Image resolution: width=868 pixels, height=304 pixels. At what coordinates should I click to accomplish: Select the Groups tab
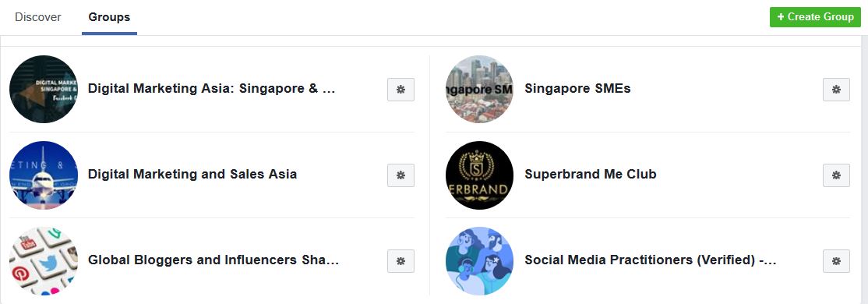109,17
